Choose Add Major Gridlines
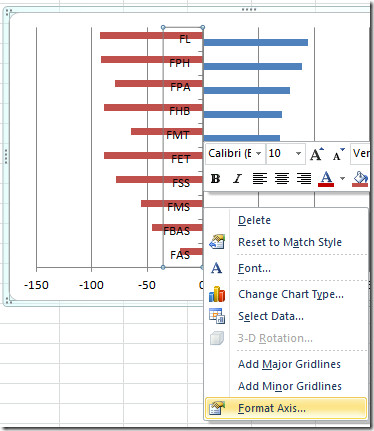 point(289,364)
